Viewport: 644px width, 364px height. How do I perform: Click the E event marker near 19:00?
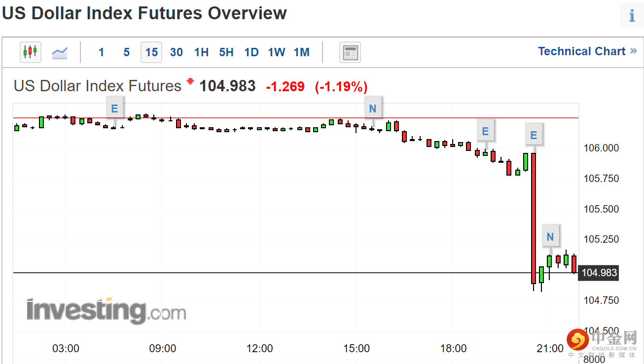click(485, 132)
